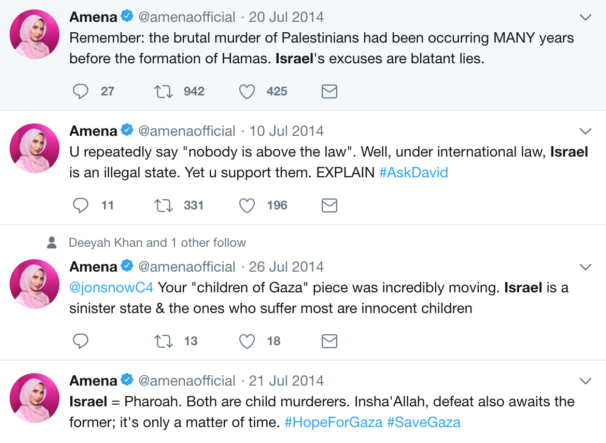This screenshot has height=443, width=606.
Task: Like the 20 Jul 2014 tweet
Action: pos(247,92)
